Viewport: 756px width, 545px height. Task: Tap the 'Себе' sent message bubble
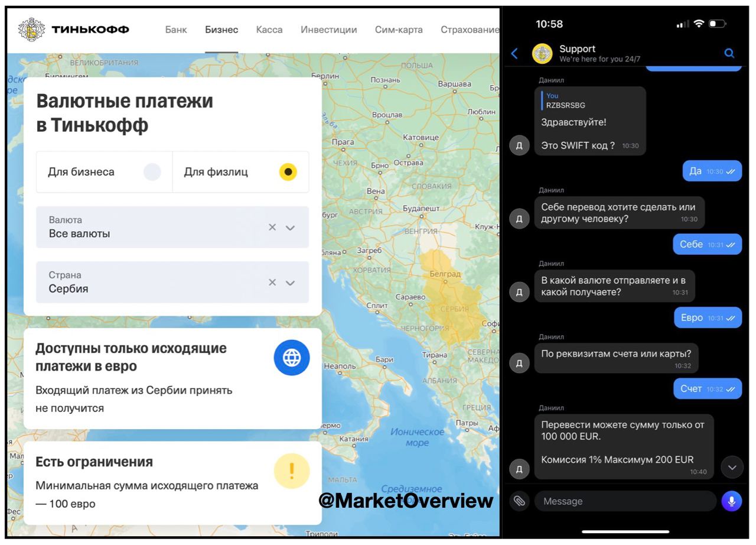tap(708, 244)
